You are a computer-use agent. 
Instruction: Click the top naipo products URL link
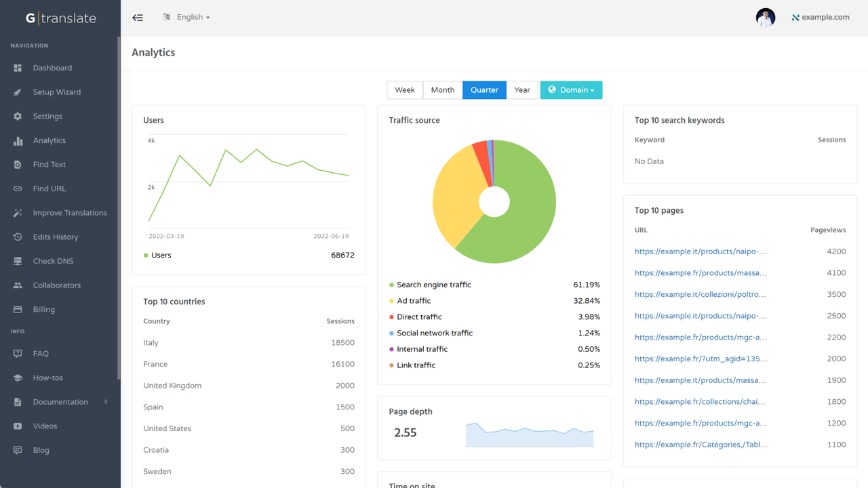[701, 251]
